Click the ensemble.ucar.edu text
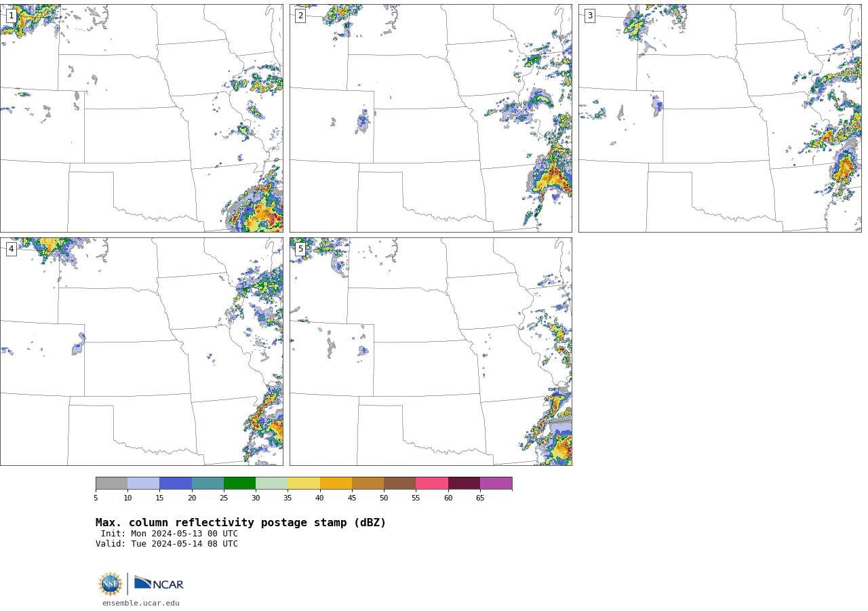The width and height of the screenshot is (868, 611). (141, 603)
